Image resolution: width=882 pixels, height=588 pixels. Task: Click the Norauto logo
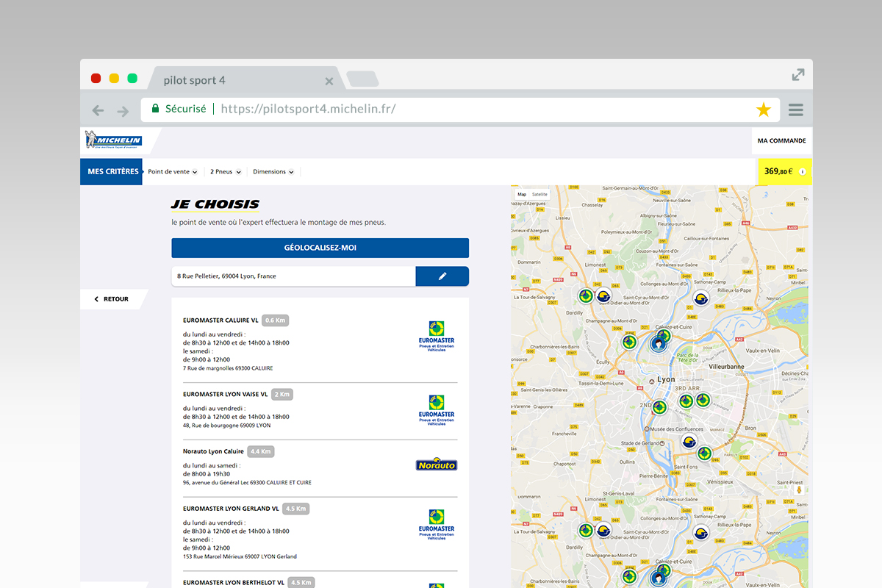[437, 465]
